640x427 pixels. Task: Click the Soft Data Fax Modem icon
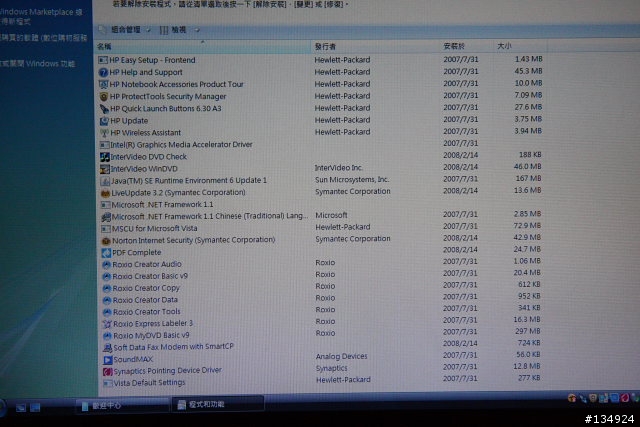tap(107, 348)
